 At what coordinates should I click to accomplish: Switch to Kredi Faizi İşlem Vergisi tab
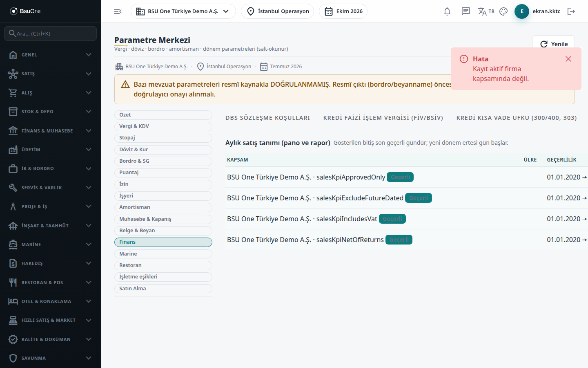click(x=383, y=118)
